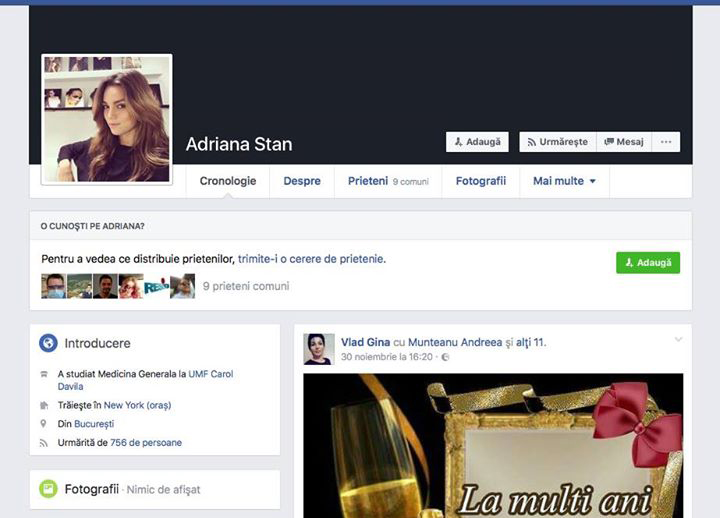Viewport: 720px width, 518px height.
Task: Open post options chevron on Vlad Gina's post
Action: click(678, 340)
